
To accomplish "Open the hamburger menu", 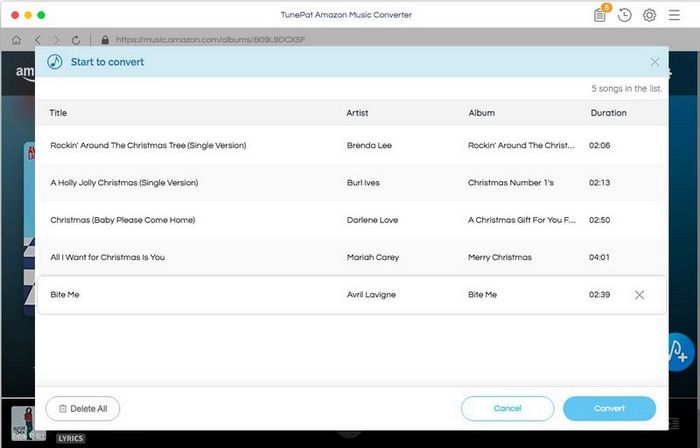I will click(x=674, y=15).
